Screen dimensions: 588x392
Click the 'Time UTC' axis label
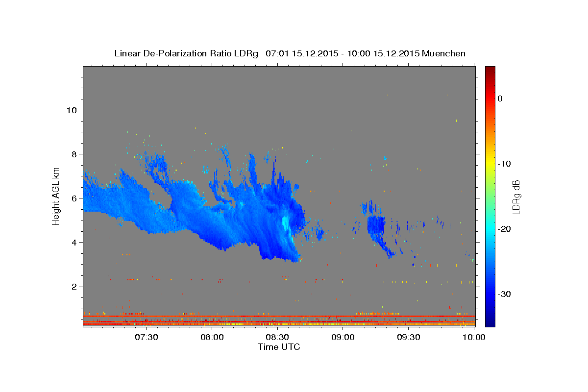click(x=279, y=347)
